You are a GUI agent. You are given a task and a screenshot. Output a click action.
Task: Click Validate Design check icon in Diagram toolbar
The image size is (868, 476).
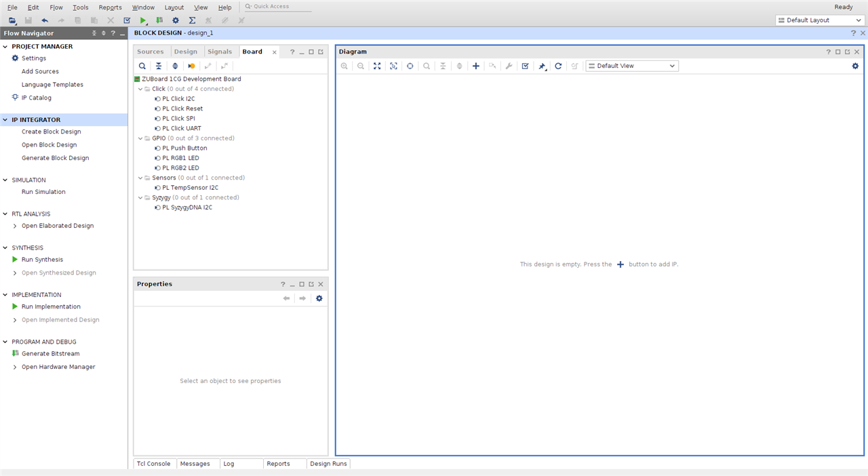point(525,66)
